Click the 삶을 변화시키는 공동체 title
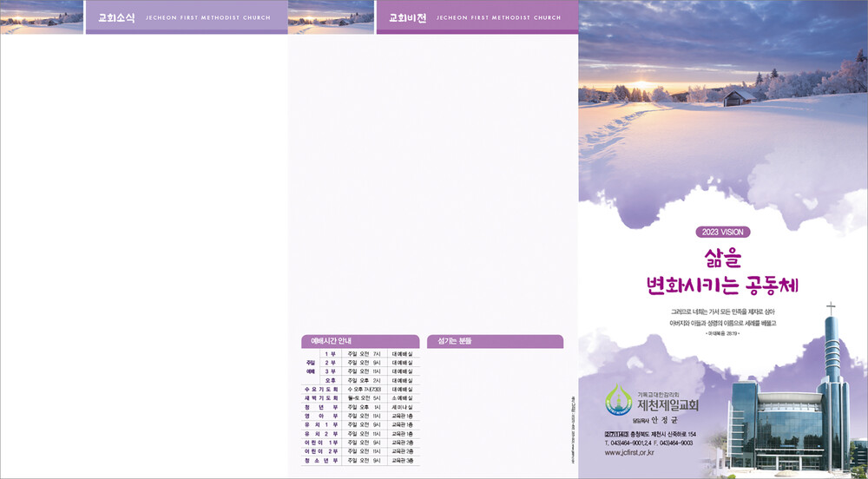868x479 pixels. coord(722,271)
